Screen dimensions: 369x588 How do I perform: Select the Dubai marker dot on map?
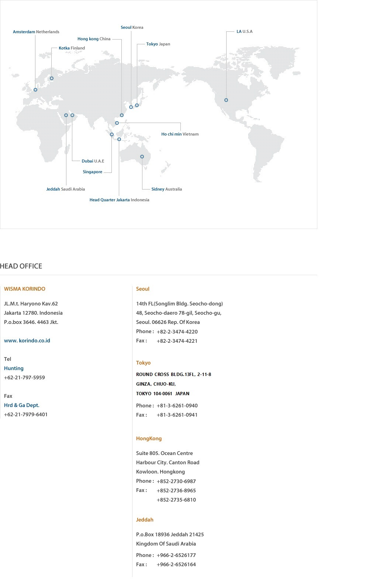pyautogui.click(x=72, y=115)
